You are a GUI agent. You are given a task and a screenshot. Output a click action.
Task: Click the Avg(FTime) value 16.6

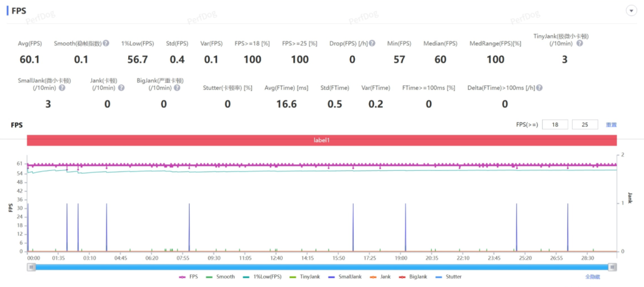(286, 104)
